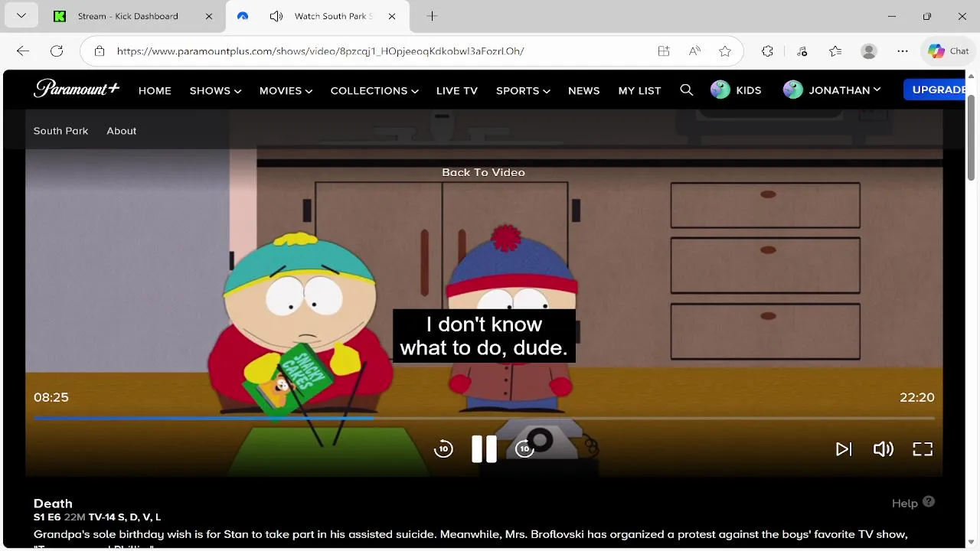The image size is (980, 551).
Task: Click the Help text link
Action: pyautogui.click(x=904, y=503)
